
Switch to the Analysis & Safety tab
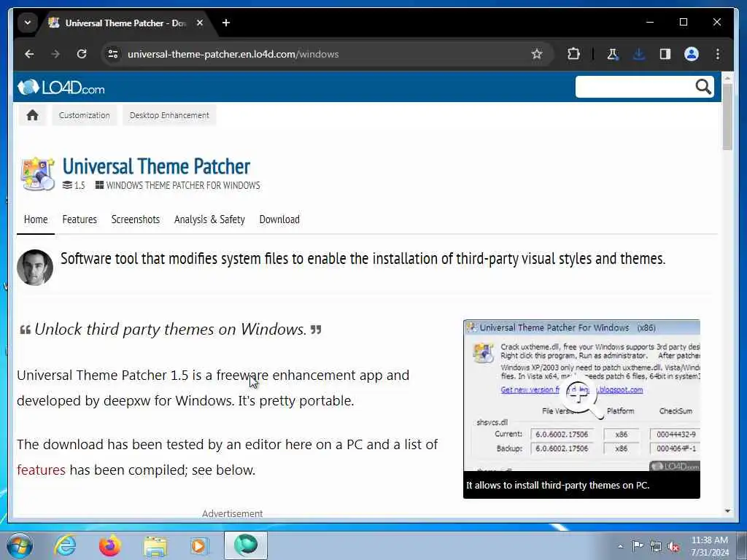(209, 219)
